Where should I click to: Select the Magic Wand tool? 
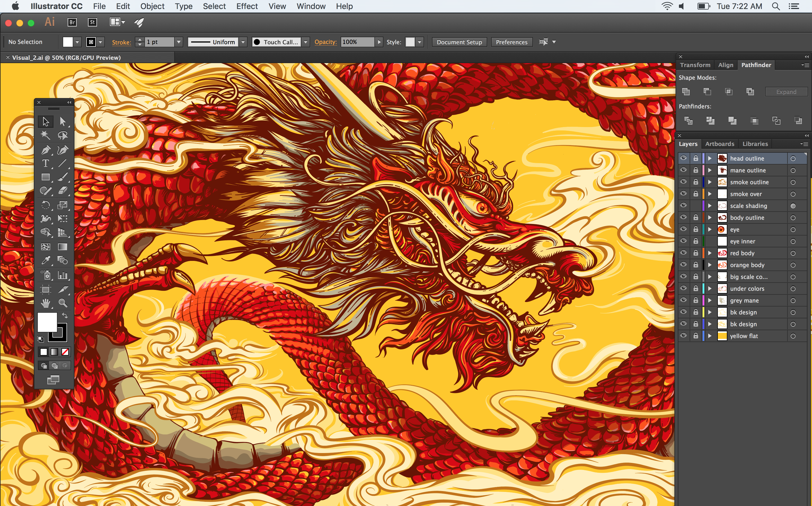(46, 135)
